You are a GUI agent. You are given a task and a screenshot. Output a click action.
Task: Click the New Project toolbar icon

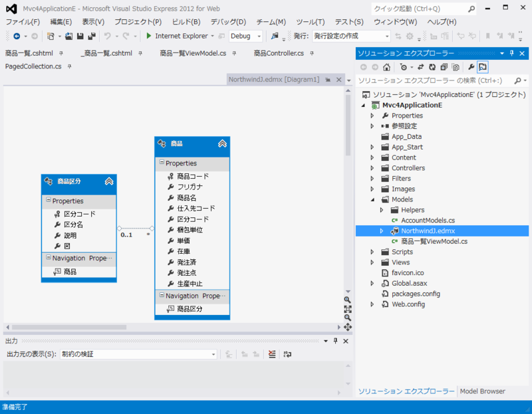51,36
